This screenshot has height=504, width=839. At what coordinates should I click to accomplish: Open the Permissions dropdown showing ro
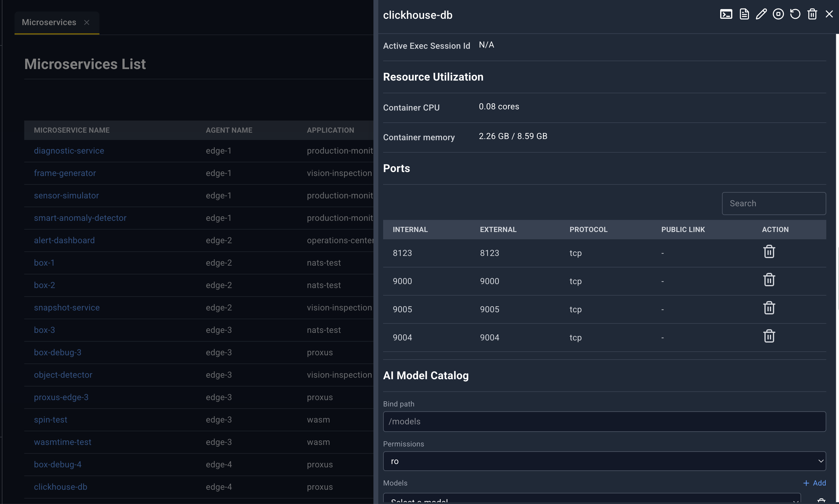pos(604,461)
